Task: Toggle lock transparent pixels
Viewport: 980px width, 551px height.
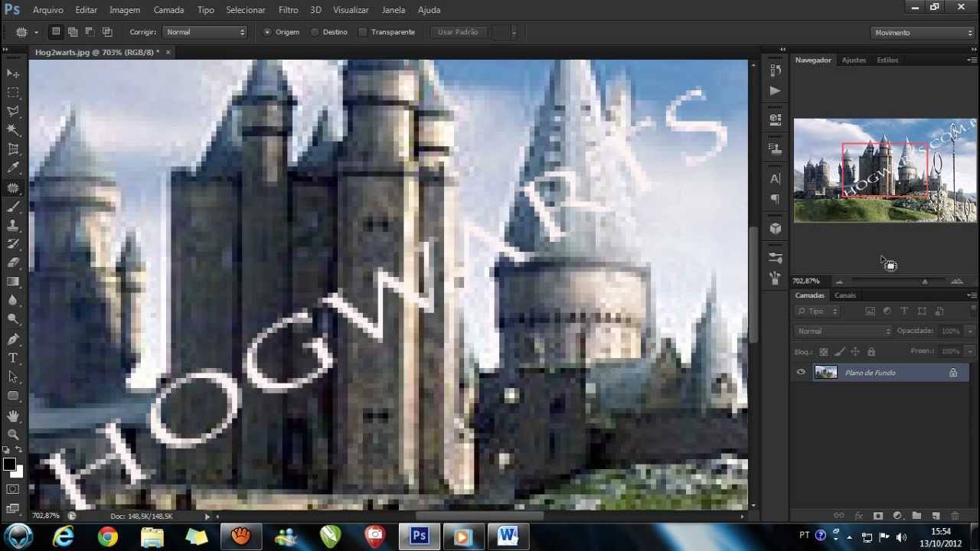Action: coord(824,352)
